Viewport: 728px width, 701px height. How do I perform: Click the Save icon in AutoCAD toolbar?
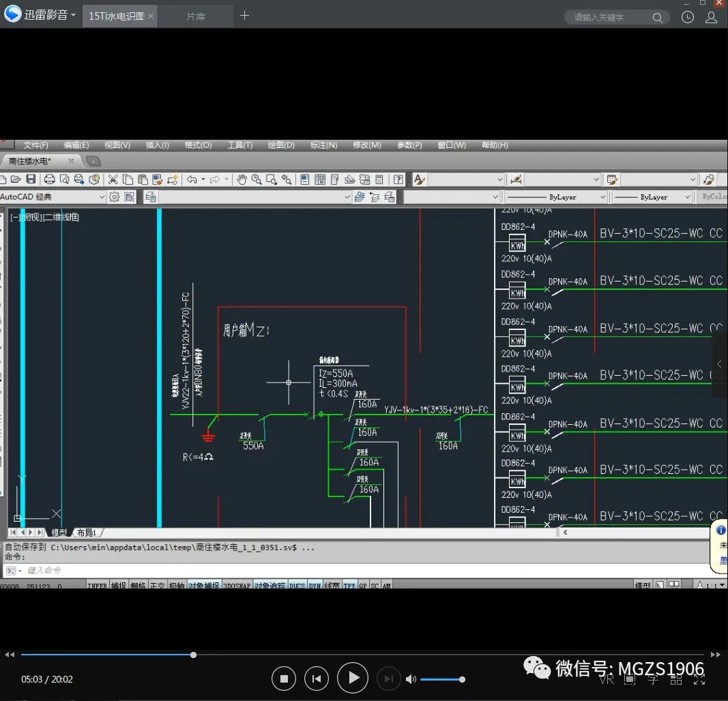tap(31, 179)
